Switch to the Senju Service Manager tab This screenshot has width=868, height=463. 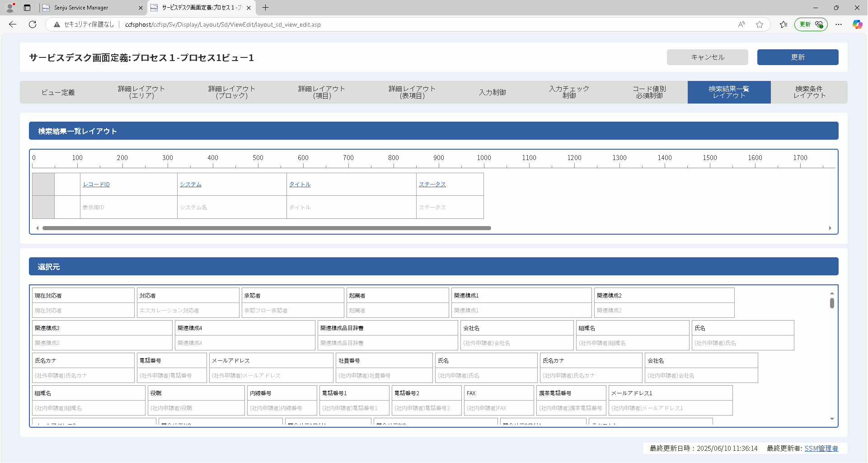(x=92, y=8)
